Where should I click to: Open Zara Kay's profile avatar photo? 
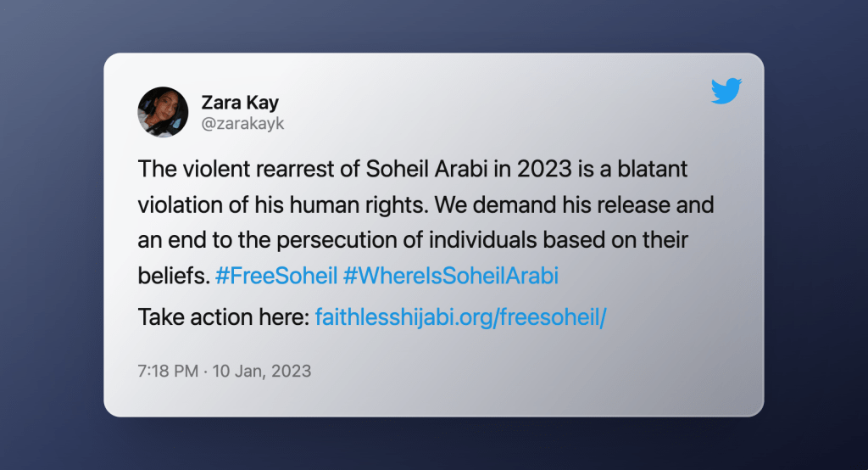pos(163,112)
